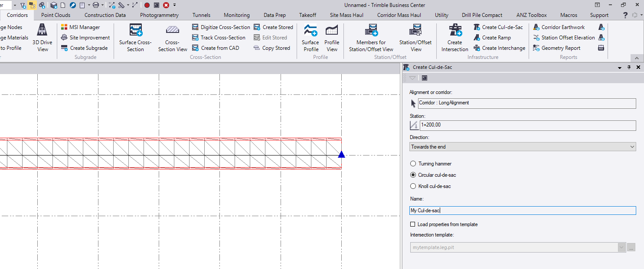Launch the Surface Cross-Section tool

point(135,38)
